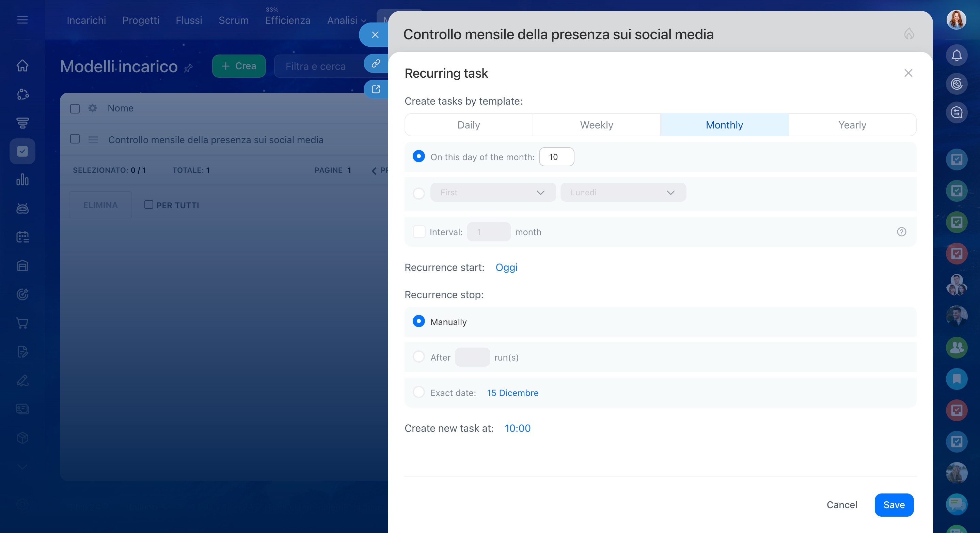Click the 'Oggi' recurrence start link
The width and height of the screenshot is (980, 533).
(x=506, y=267)
